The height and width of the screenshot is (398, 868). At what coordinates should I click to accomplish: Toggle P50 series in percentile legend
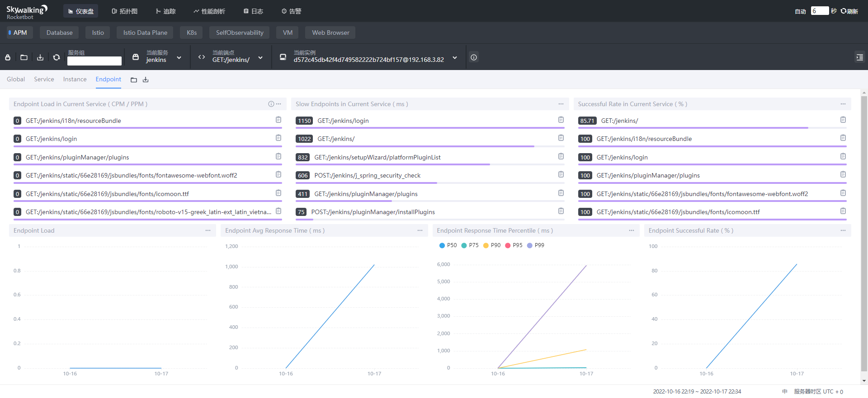pos(448,245)
